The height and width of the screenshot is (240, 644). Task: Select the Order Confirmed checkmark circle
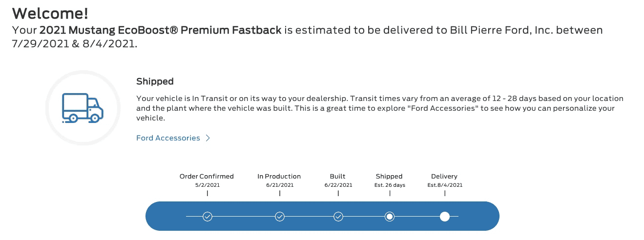click(x=208, y=216)
